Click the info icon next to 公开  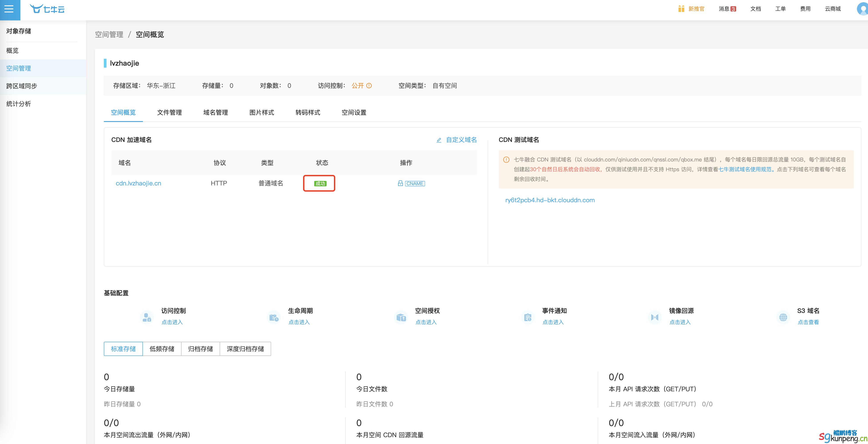pos(369,86)
